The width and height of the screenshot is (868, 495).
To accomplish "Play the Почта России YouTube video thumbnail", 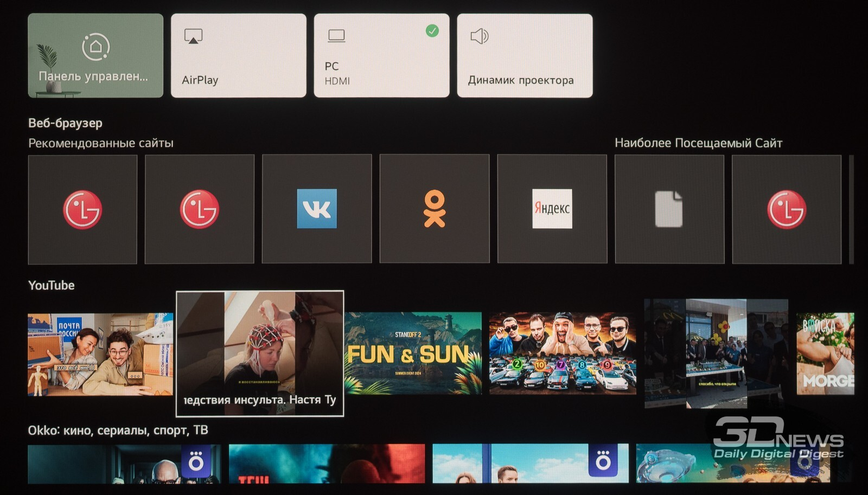I will coord(100,354).
